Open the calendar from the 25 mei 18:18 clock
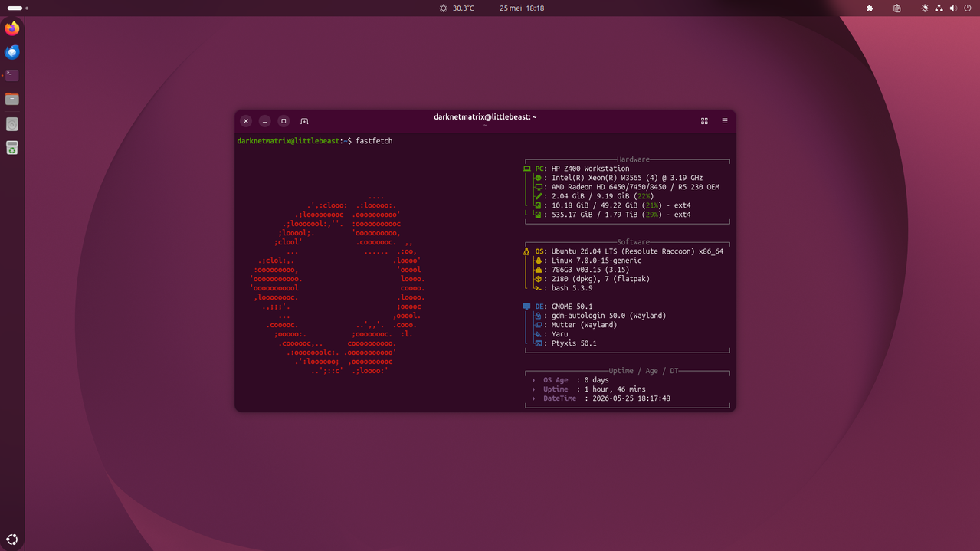980x551 pixels. 522,8
